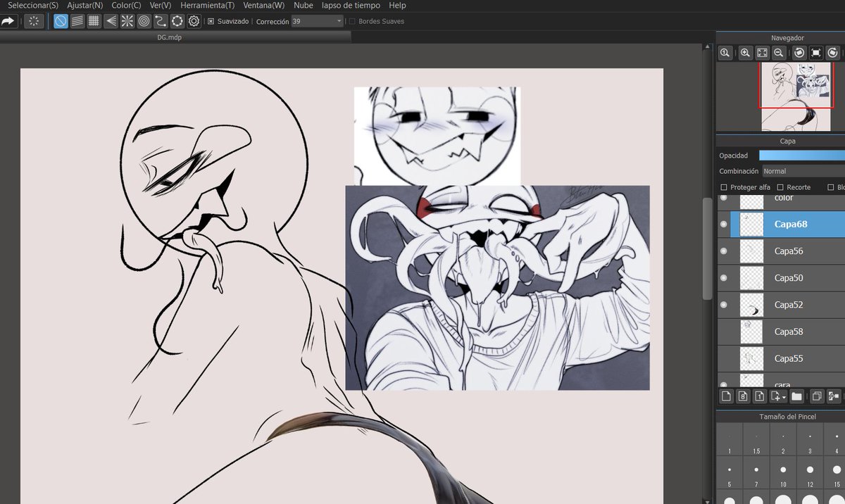Click the canvas vertical scrollbar thumb
The width and height of the screenshot is (845, 504).
click(706, 248)
